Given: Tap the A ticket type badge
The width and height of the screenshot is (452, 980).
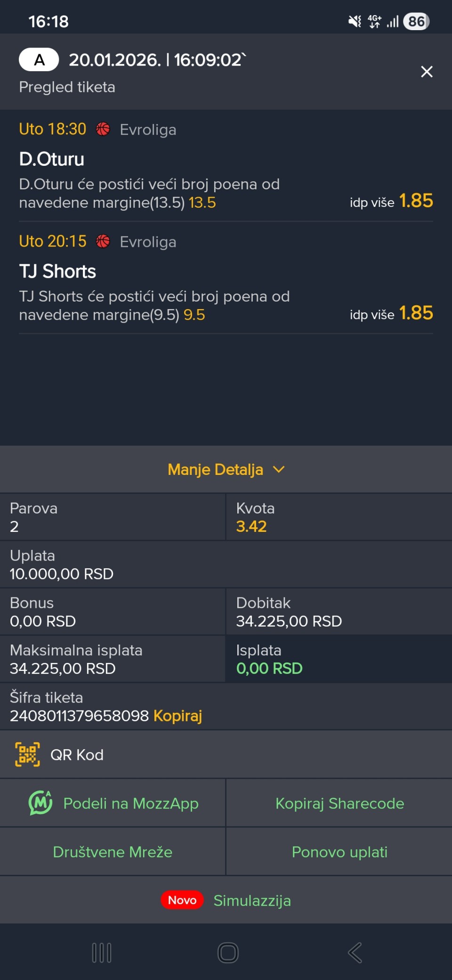Looking at the screenshot, I should pyautogui.click(x=39, y=60).
